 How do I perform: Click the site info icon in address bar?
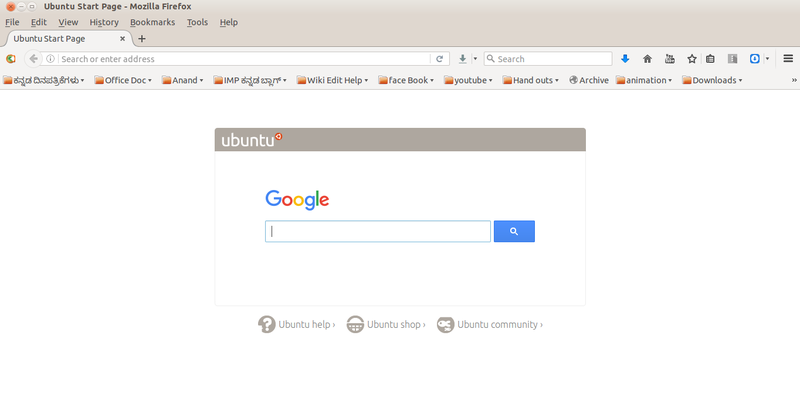[x=51, y=59]
